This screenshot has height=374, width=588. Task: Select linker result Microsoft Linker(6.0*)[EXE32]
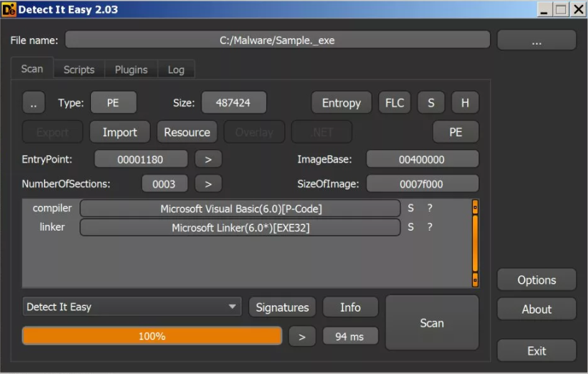click(x=240, y=228)
